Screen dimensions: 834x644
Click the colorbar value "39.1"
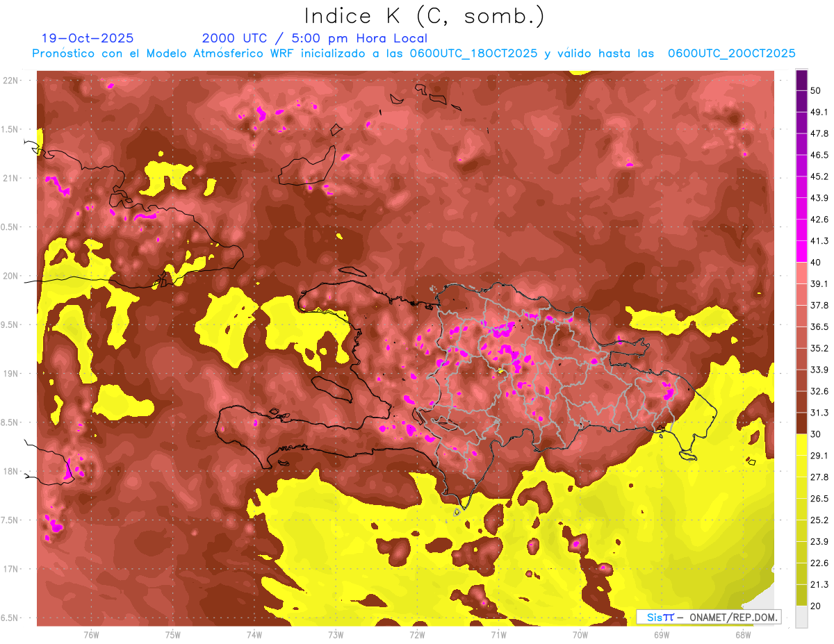pyautogui.click(x=819, y=284)
